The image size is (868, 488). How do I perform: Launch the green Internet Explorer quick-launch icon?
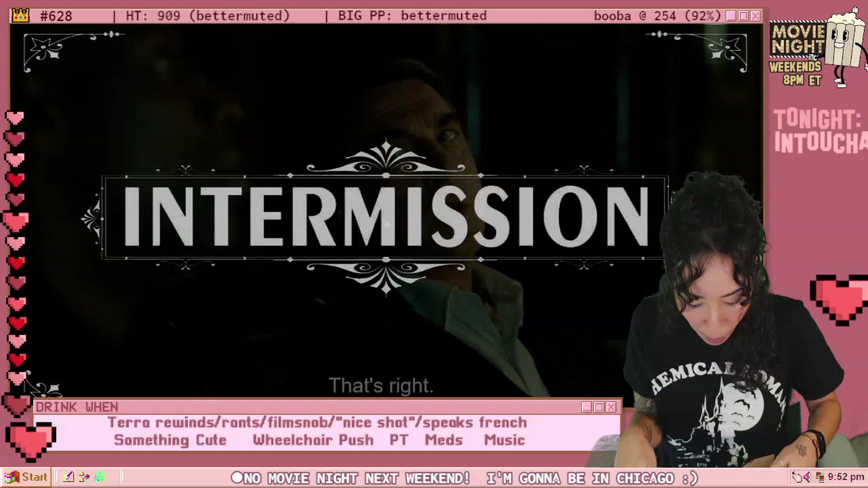click(x=100, y=477)
